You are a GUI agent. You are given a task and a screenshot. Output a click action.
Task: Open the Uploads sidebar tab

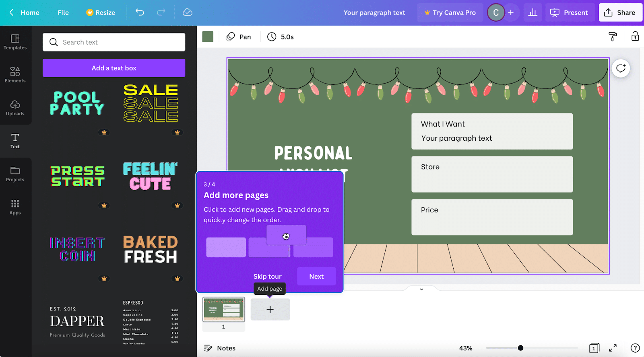tap(15, 108)
